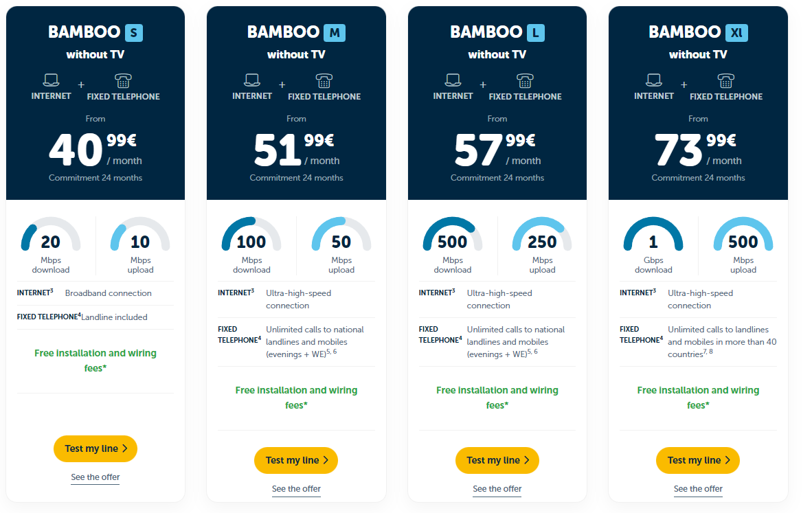Open See the offer link for Bamboo XL
The height and width of the screenshot is (513, 812).
pyautogui.click(x=698, y=489)
